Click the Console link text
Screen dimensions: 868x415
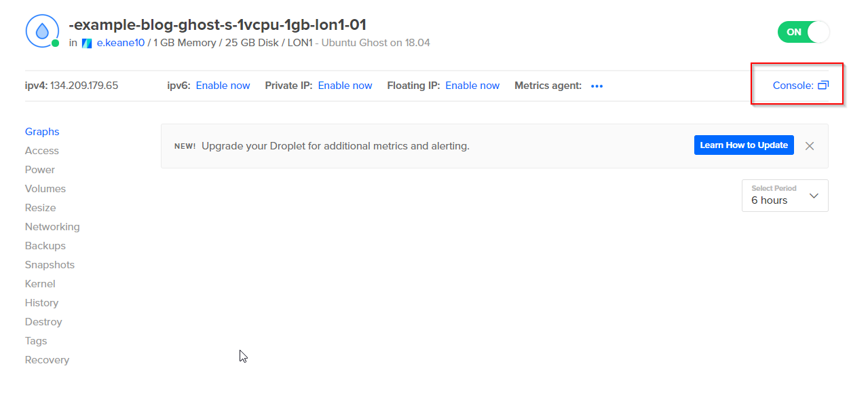[x=793, y=86]
